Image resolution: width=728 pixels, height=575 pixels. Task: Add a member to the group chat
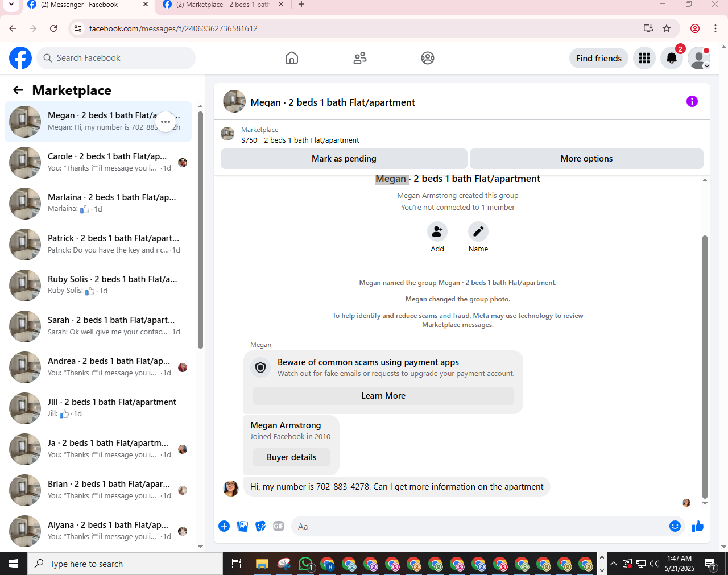[x=437, y=231]
